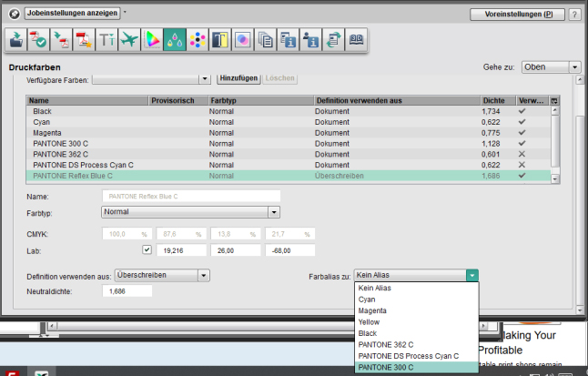Screen dimensions: 588x376
Task: Select the PDF with green checkmark icon
Action: coord(38,39)
